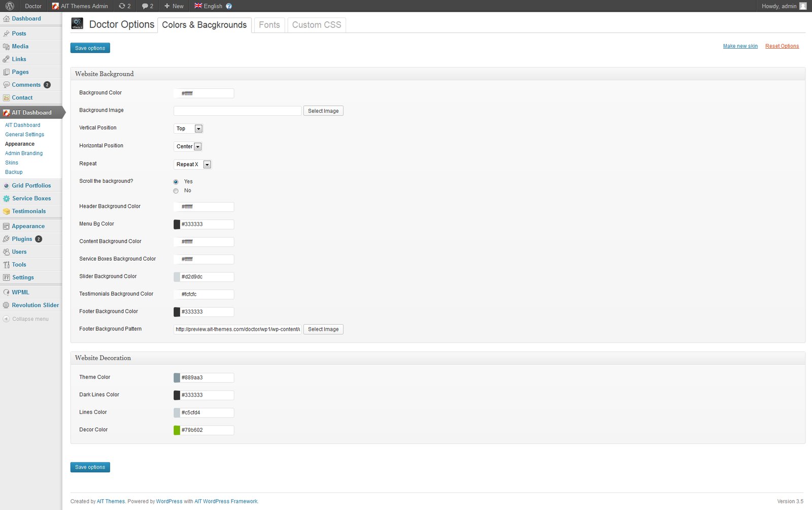Click the Pages sidebar icon
The image size is (812, 510).
tap(6, 72)
